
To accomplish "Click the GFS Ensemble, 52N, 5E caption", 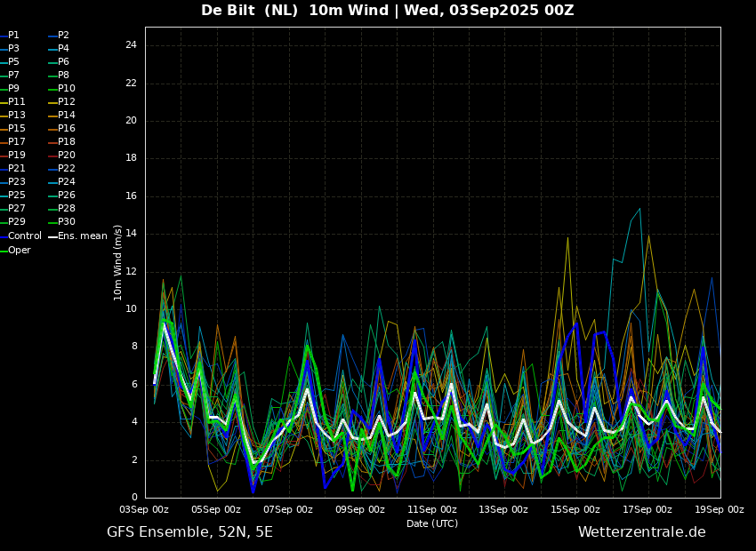I will coord(189,532).
